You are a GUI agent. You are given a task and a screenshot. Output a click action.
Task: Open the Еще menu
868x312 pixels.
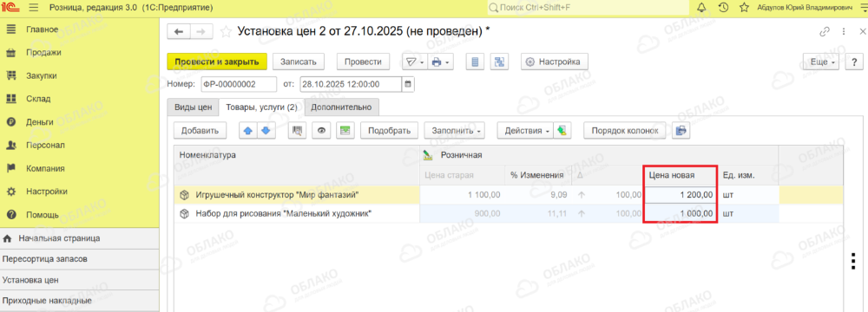point(821,62)
